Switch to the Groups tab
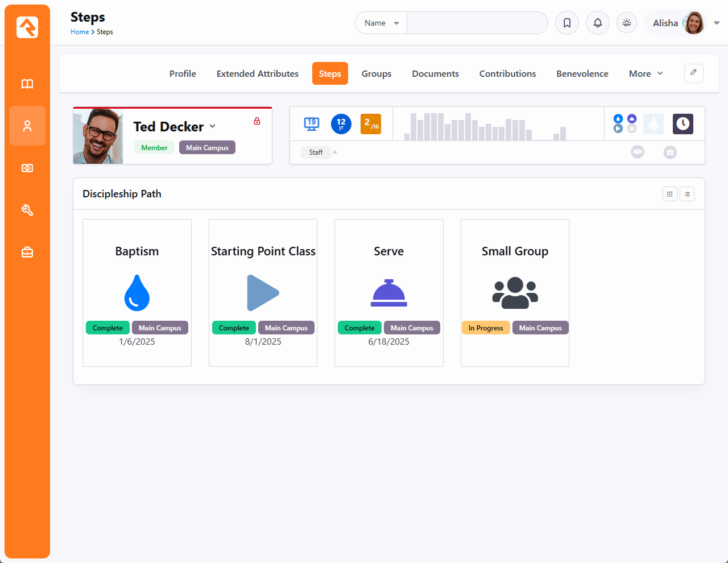 [x=377, y=73]
